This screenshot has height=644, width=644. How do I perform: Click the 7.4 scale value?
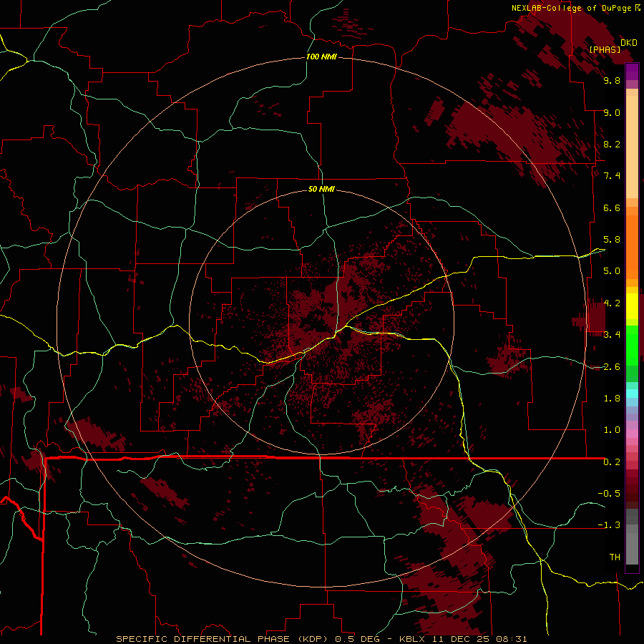pyautogui.click(x=612, y=176)
